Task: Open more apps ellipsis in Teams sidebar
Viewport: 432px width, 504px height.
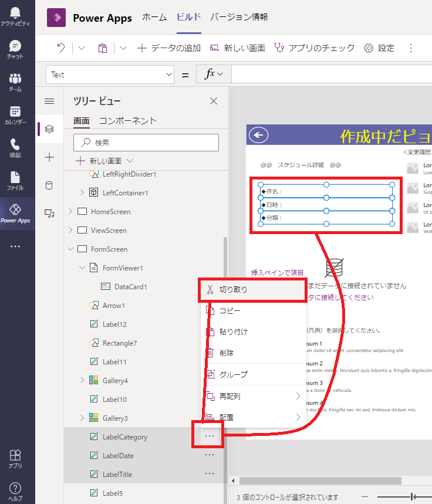Action: (x=15, y=246)
